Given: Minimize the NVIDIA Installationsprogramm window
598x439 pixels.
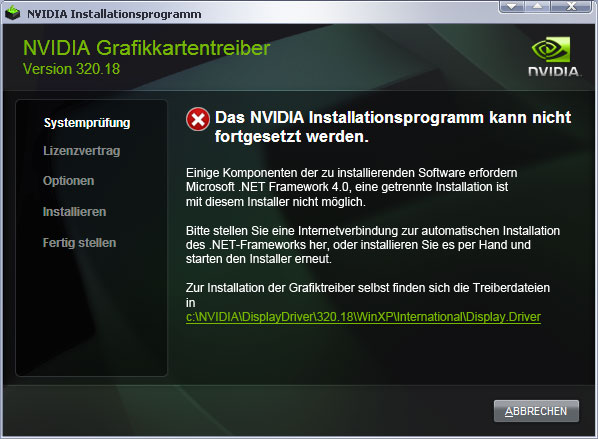Looking at the screenshot, I should pyautogui.click(x=511, y=6).
